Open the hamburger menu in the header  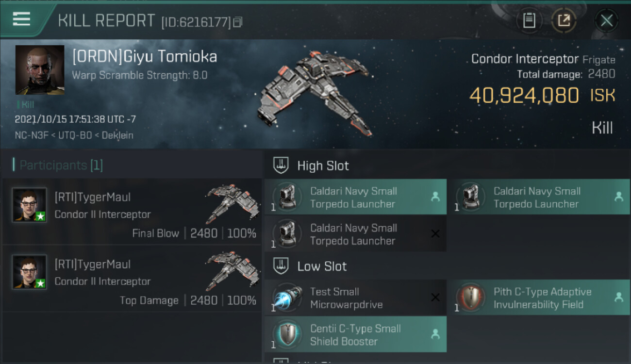[21, 19]
